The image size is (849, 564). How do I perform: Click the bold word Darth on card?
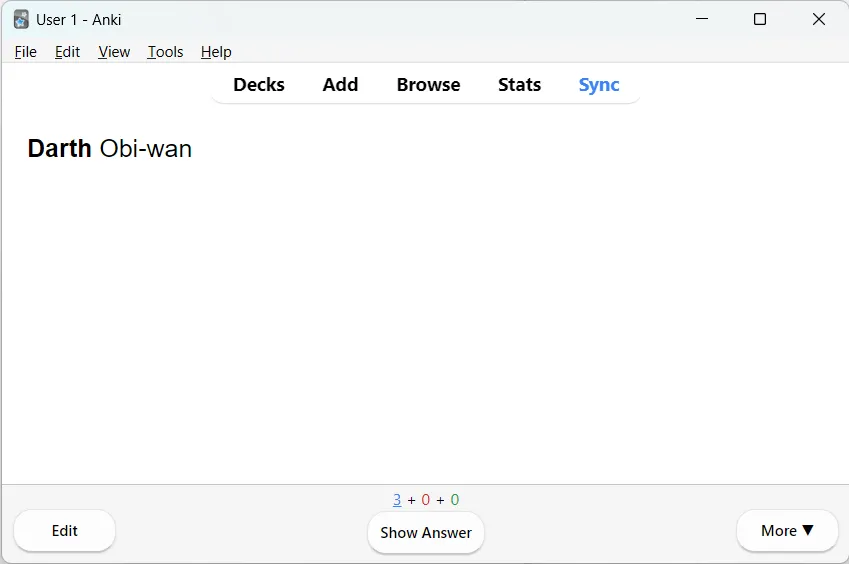pos(59,149)
